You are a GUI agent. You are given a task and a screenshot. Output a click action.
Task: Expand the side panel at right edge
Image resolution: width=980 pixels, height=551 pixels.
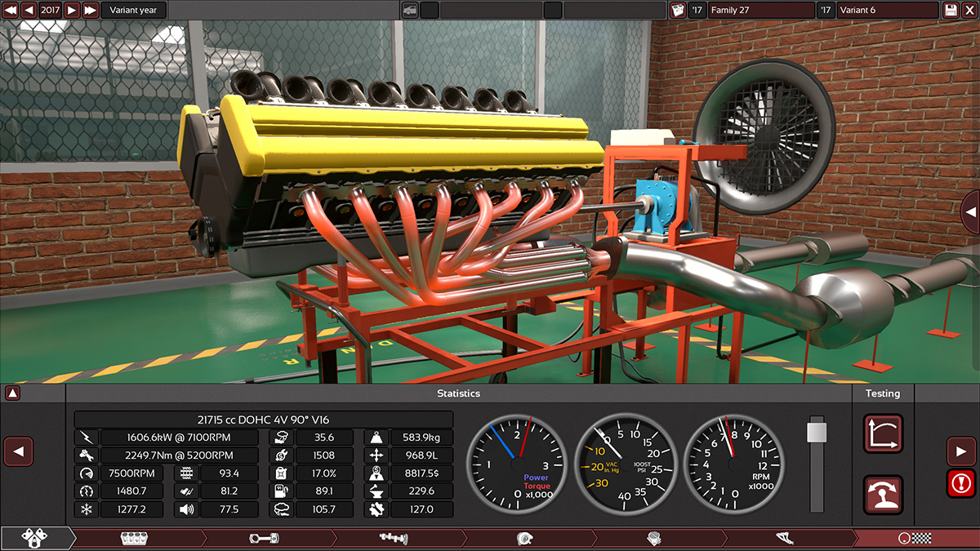click(971, 212)
